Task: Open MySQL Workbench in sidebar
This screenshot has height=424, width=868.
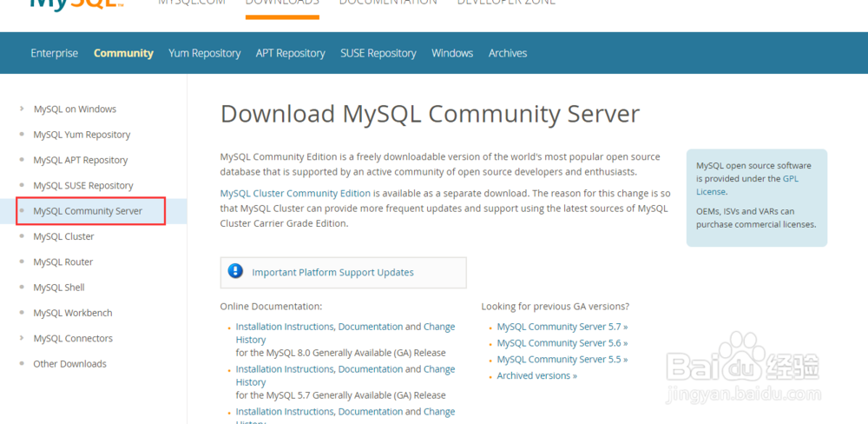Action: 73,313
